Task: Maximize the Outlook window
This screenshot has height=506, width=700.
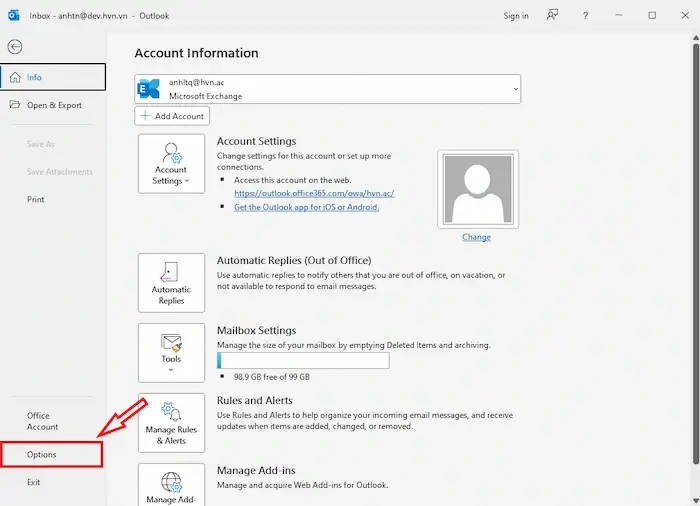Action: 652,16
